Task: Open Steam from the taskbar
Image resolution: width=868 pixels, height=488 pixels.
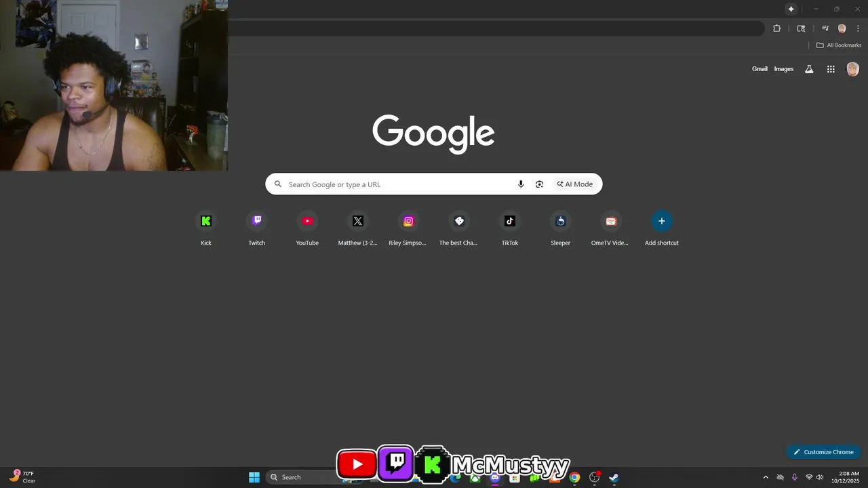Action: (x=614, y=477)
